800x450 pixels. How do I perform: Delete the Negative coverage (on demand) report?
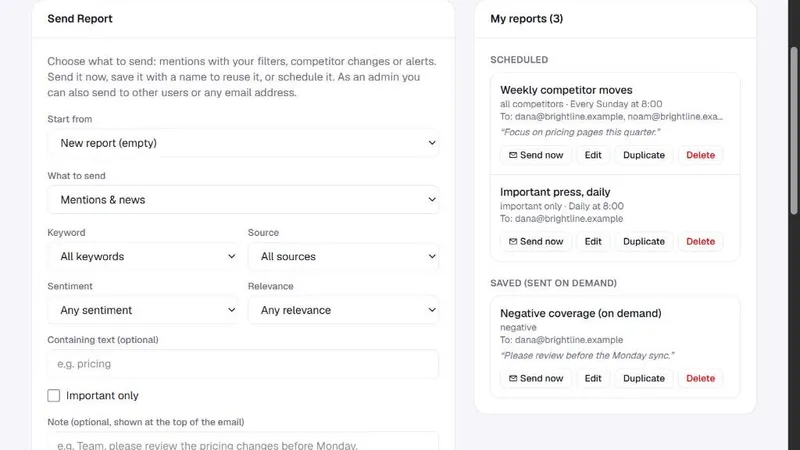pos(701,378)
